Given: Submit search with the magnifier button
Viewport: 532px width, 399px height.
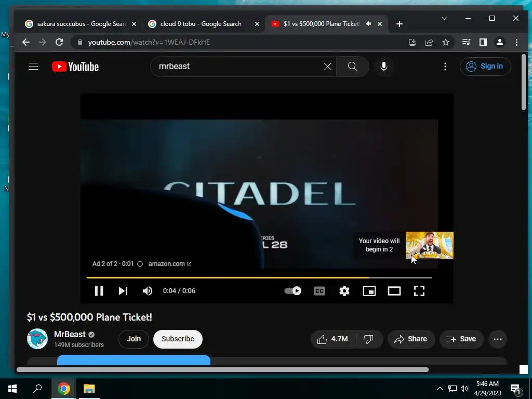Looking at the screenshot, I should point(353,66).
